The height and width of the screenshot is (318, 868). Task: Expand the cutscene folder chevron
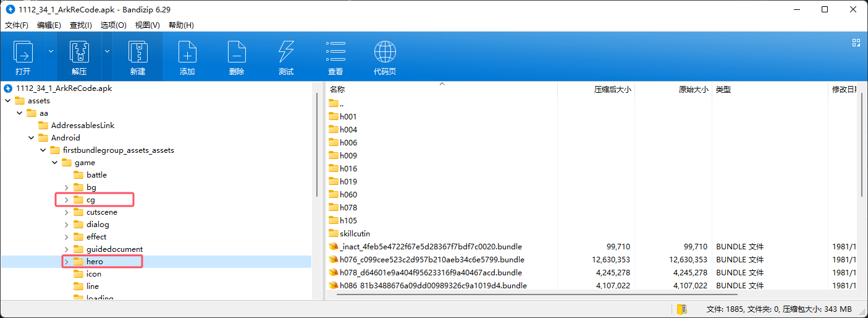(x=66, y=212)
